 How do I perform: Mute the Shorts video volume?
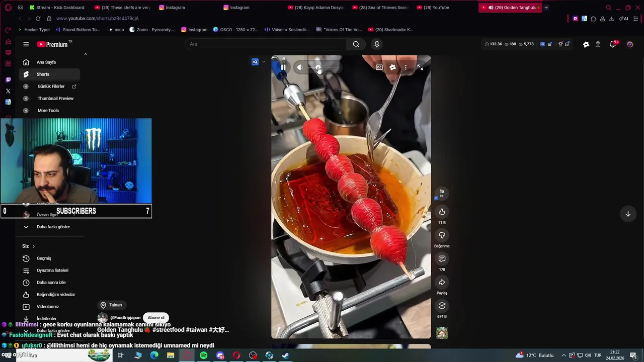point(300,67)
